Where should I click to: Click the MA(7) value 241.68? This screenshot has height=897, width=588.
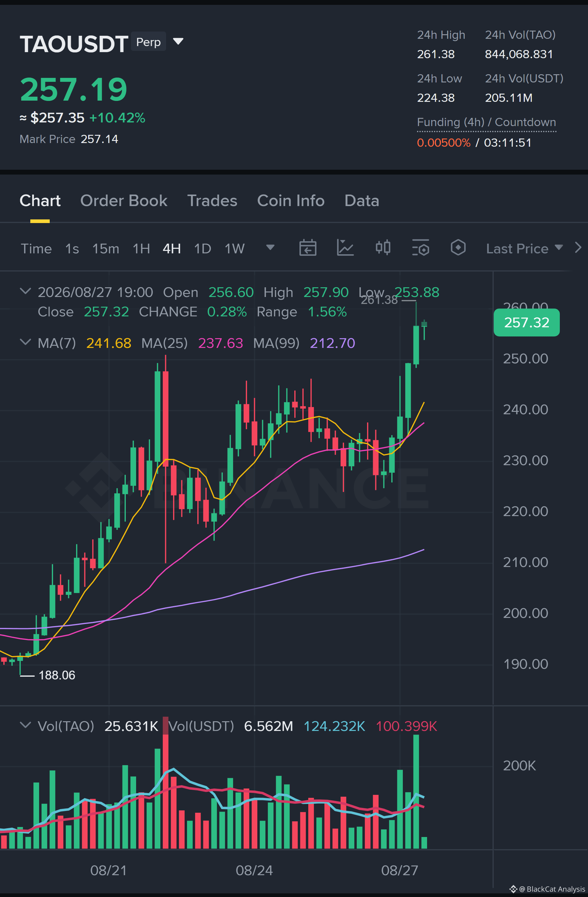(x=109, y=343)
